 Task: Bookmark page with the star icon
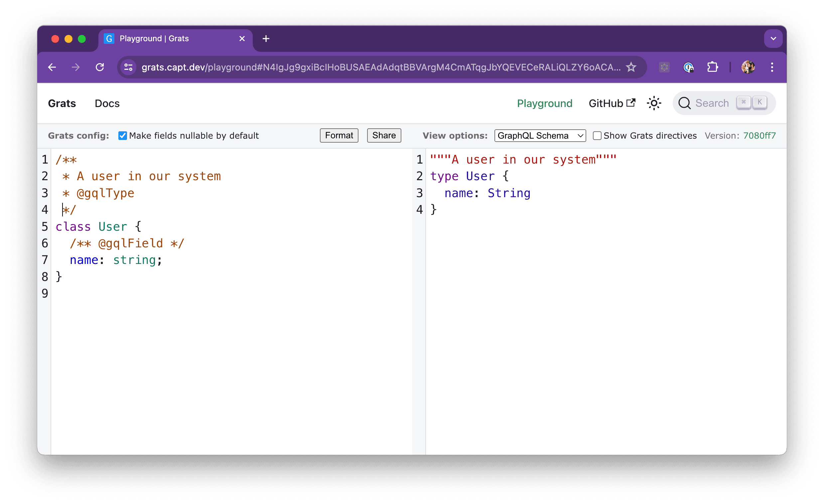631,67
